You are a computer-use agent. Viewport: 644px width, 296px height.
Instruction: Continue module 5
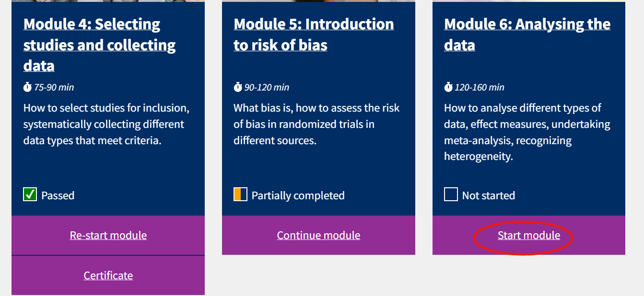click(319, 235)
